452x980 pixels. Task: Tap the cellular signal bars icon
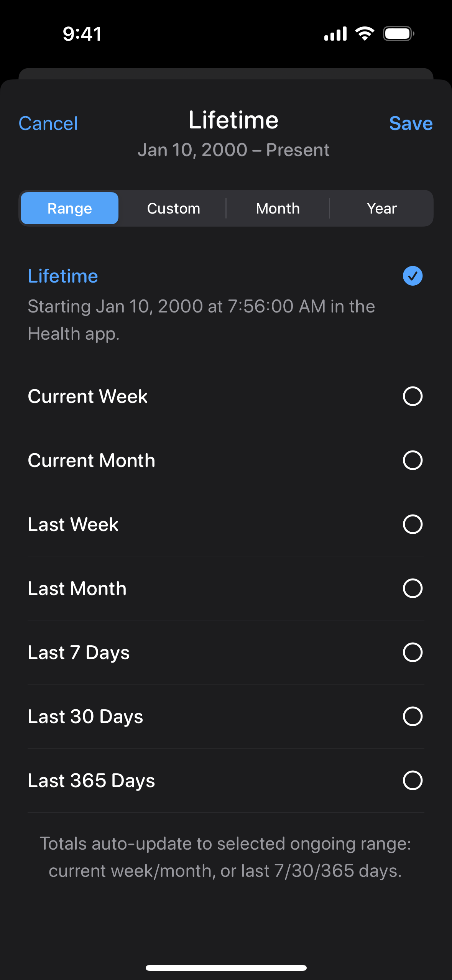[335, 34]
